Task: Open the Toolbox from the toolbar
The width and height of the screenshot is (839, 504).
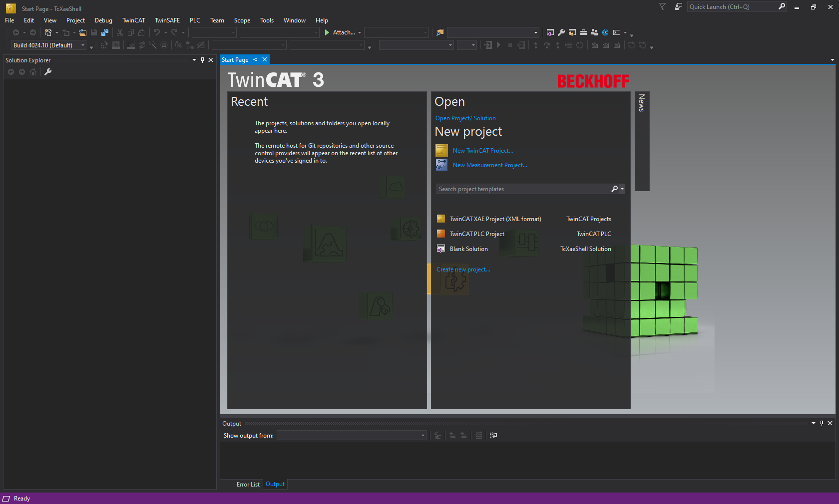Action: point(583,32)
